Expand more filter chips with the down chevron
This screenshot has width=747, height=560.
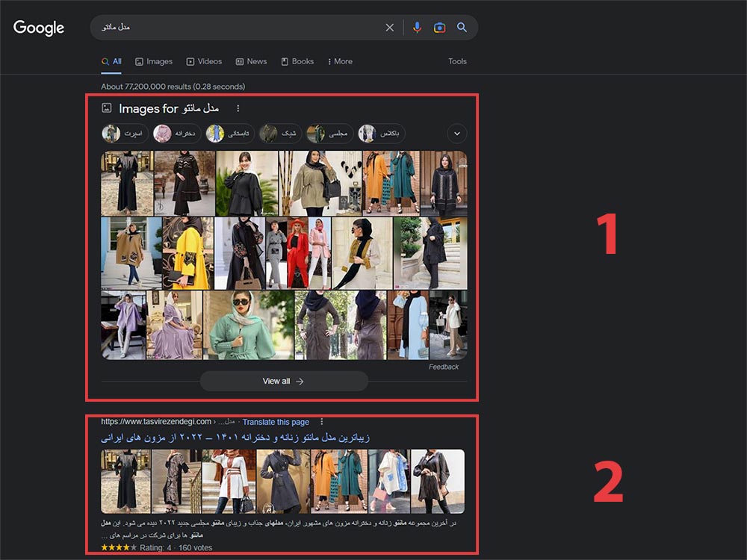click(456, 134)
